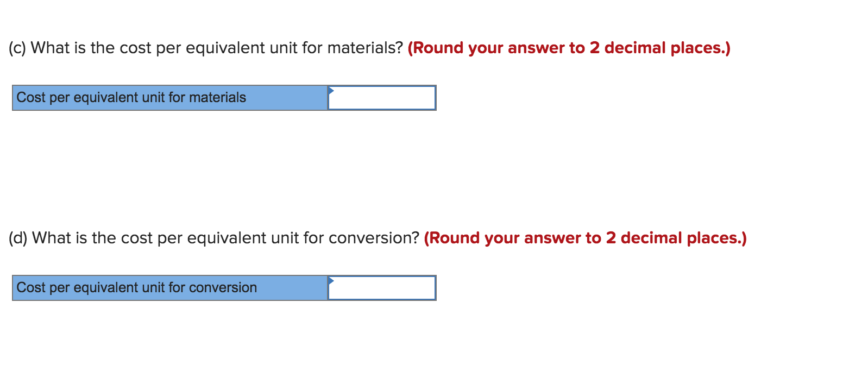Click the '(c)' question marker text

[x=16, y=48]
